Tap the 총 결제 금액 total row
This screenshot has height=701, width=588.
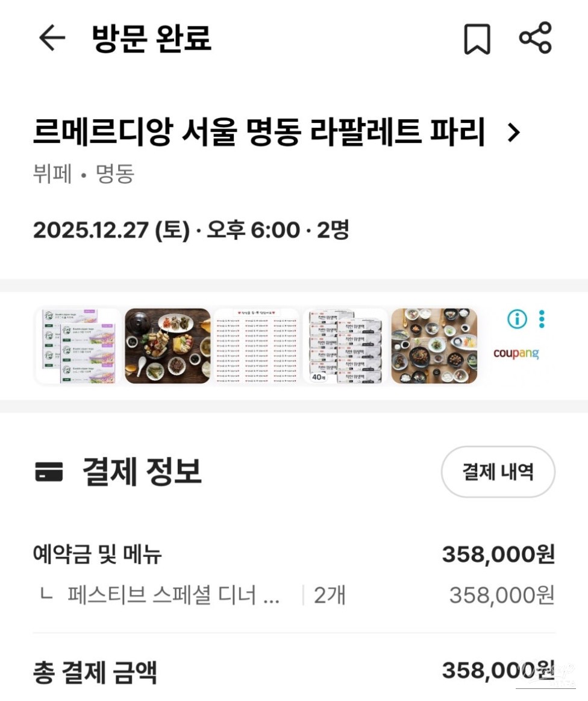(95, 671)
